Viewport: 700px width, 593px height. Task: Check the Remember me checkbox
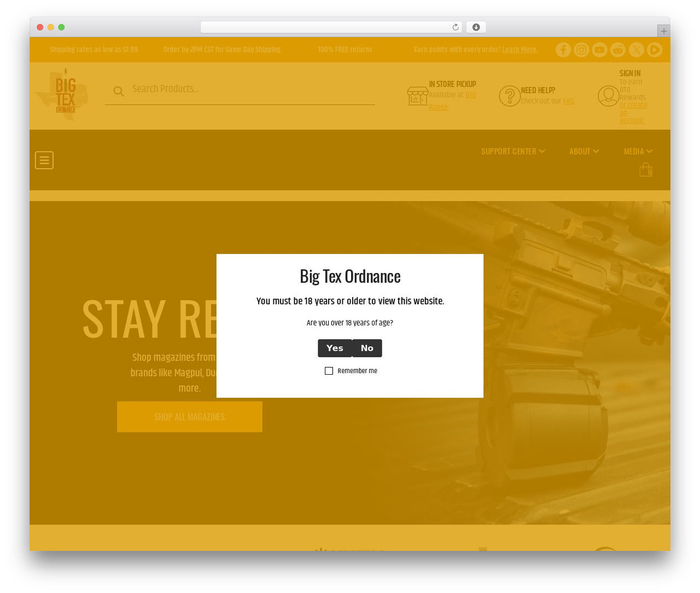[329, 371]
